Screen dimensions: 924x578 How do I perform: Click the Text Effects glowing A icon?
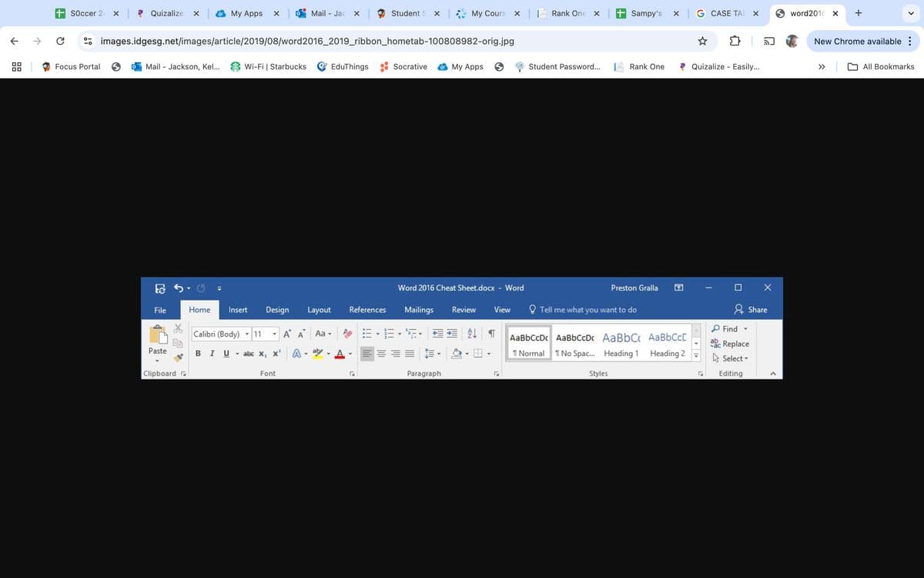(x=296, y=354)
